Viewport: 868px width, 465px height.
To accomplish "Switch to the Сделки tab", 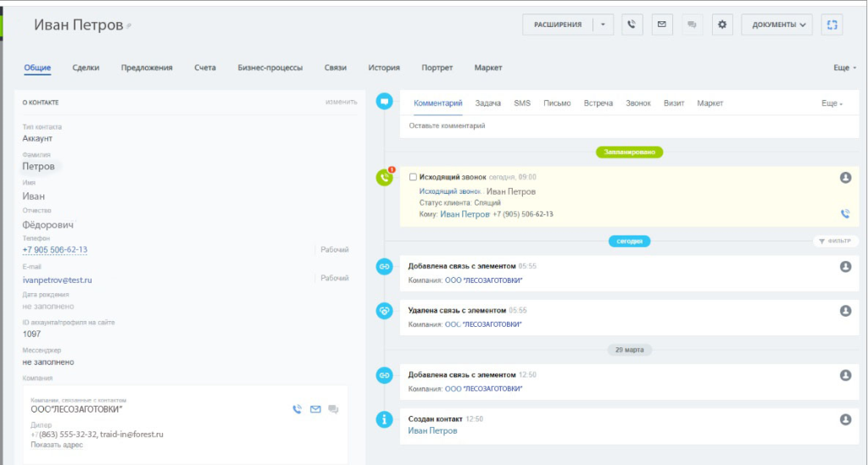I will tap(86, 68).
